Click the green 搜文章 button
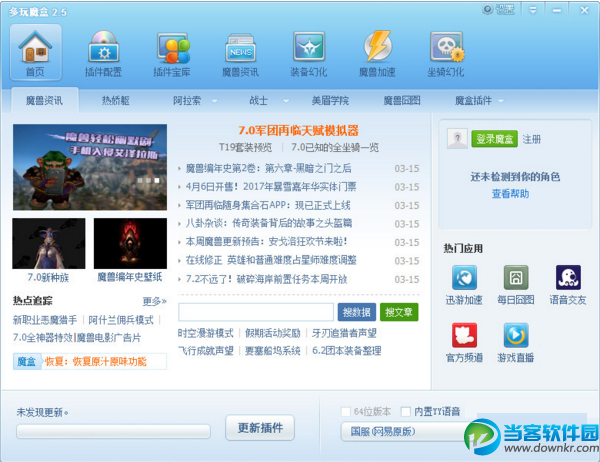Image resolution: width=600 pixels, height=462 pixels. point(399,312)
